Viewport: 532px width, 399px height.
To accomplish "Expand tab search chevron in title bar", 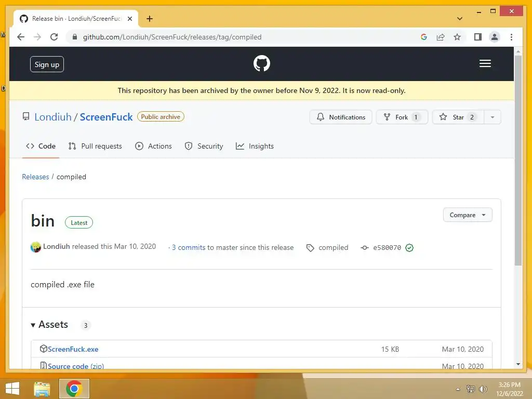I will (x=459, y=19).
